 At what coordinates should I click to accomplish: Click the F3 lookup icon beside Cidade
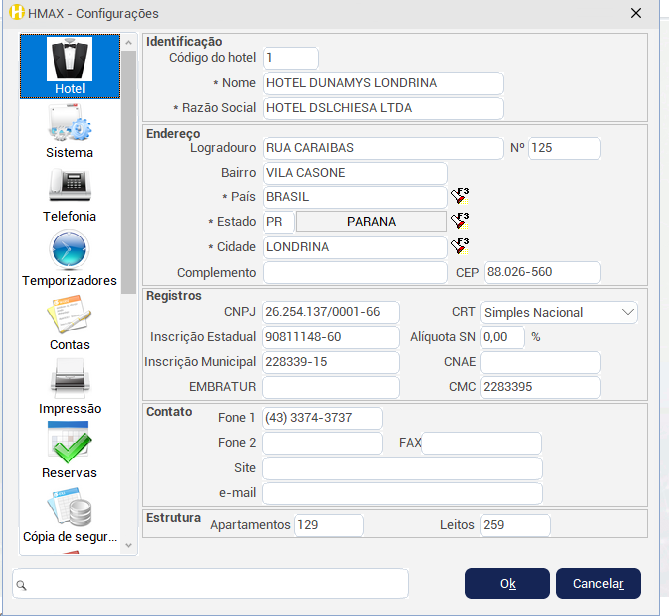(460, 246)
